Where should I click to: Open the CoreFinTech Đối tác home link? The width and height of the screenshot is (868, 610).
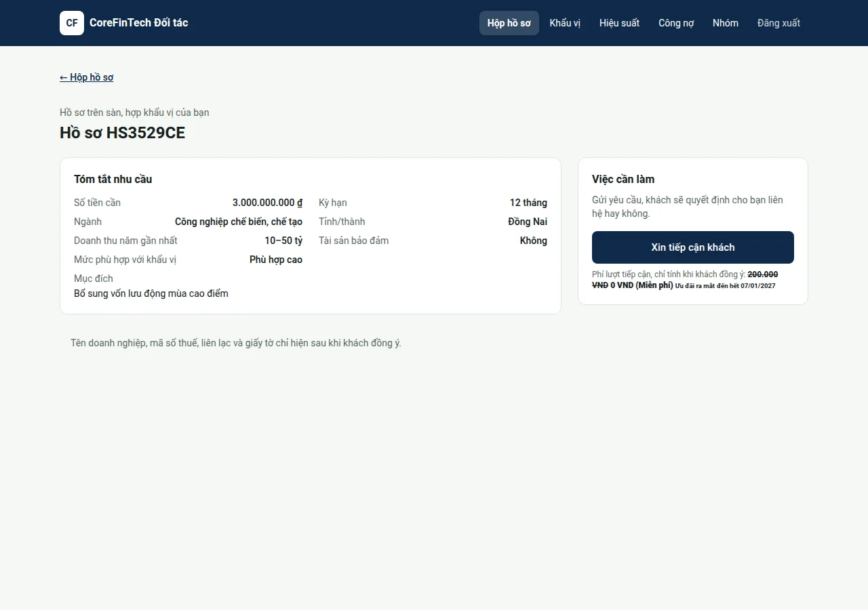tap(124, 23)
